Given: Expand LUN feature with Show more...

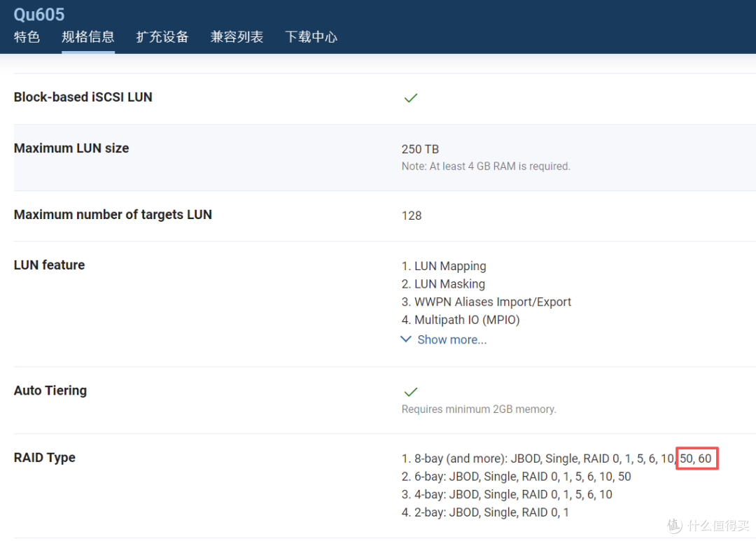Looking at the screenshot, I should click(x=451, y=340).
